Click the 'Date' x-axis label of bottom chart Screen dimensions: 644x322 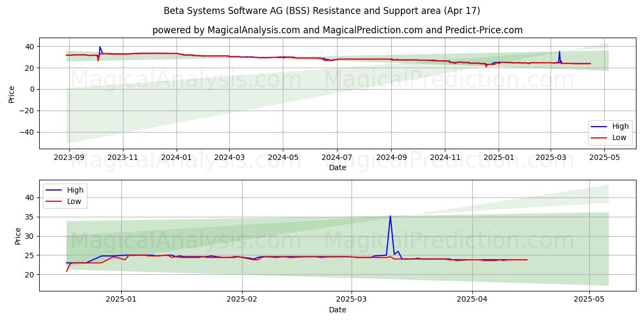(x=338, y=310)
